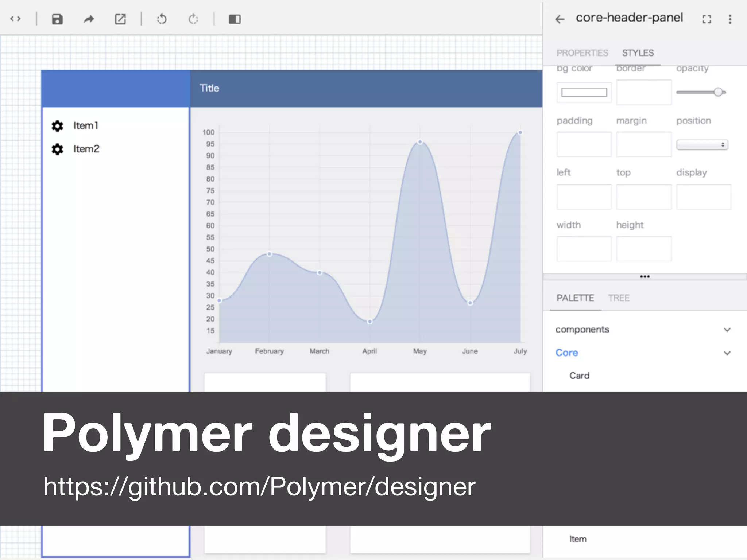Click the components category label
The width and height of the screenshot is (747, 560).
(x=582, y=330)
